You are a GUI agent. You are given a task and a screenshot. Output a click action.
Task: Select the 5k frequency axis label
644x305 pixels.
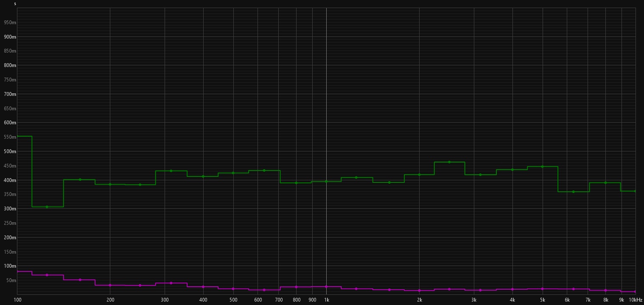[542, 300]
